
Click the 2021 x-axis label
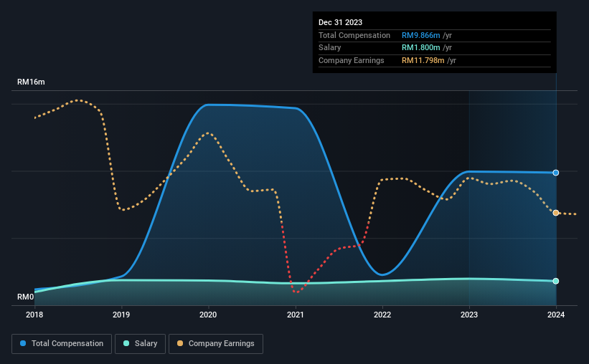[296, 315]
